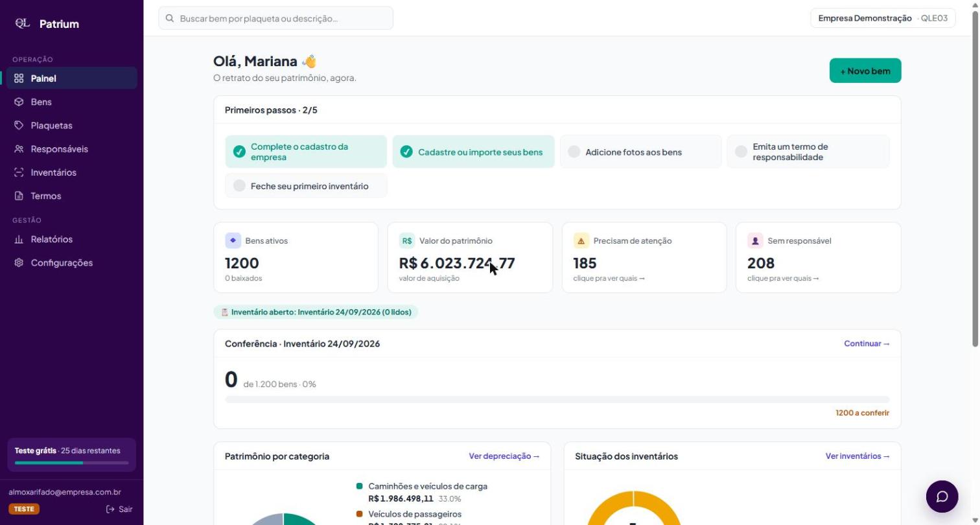Click 'clique pra ver quais' under 185
The image size is (980, 525).
[x=609, y=278]
